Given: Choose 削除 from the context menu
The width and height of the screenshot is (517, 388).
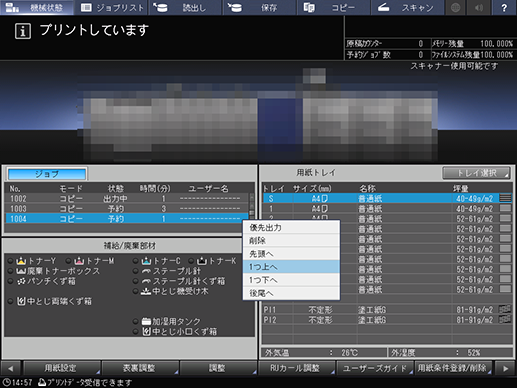Looking at the screenshot, I should (292, 241).
